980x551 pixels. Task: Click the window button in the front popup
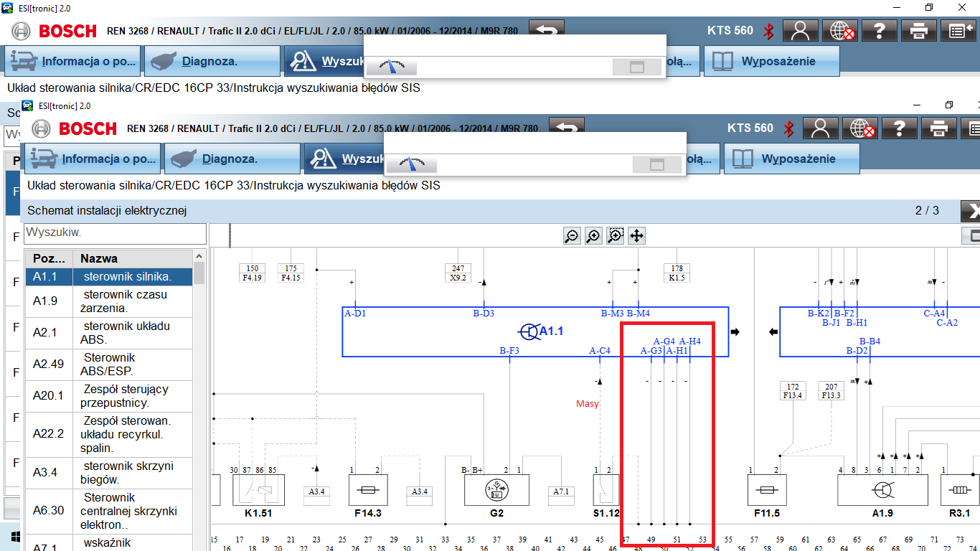tap(656, 165)
